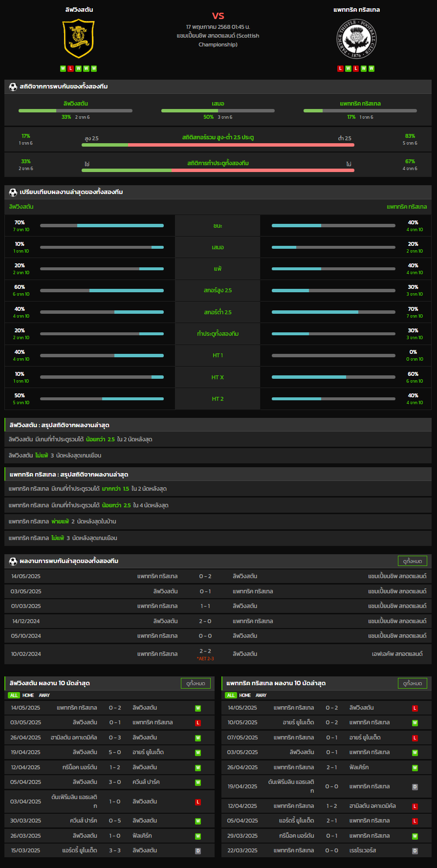Click the Livingston club crest
This screenshot has height=868, width=437.
(79, 39)
